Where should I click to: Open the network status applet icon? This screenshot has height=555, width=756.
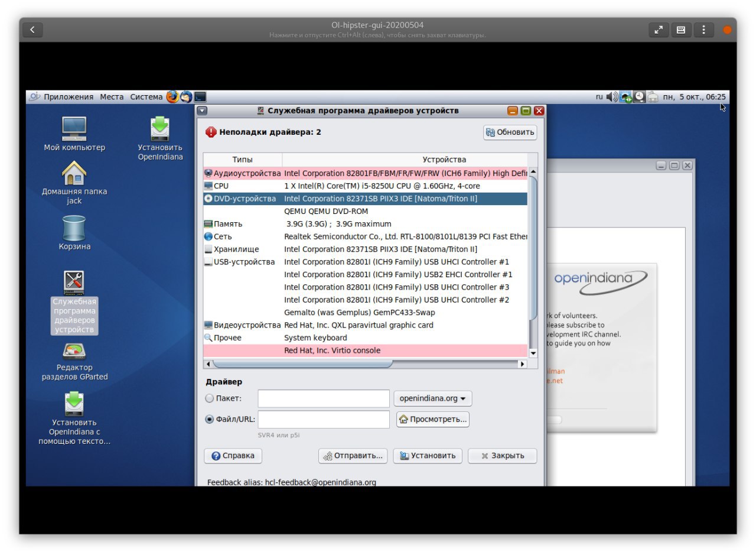click(625, 97)
